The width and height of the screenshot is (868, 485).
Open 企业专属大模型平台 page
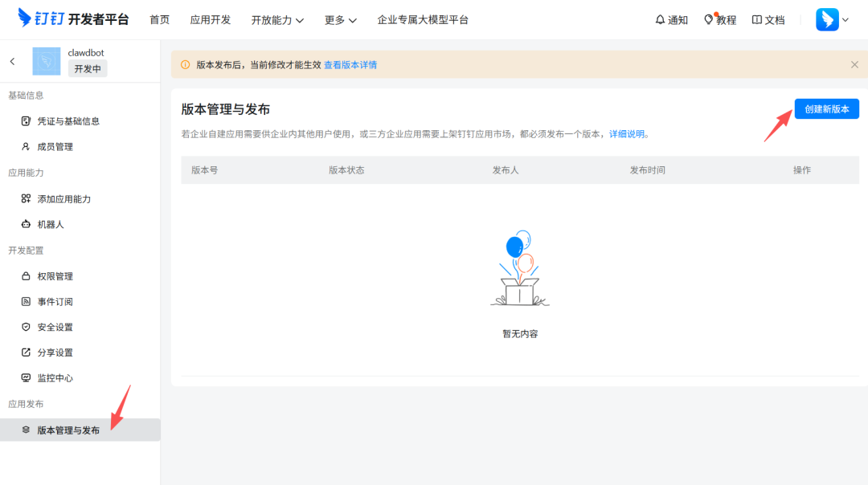423,20
